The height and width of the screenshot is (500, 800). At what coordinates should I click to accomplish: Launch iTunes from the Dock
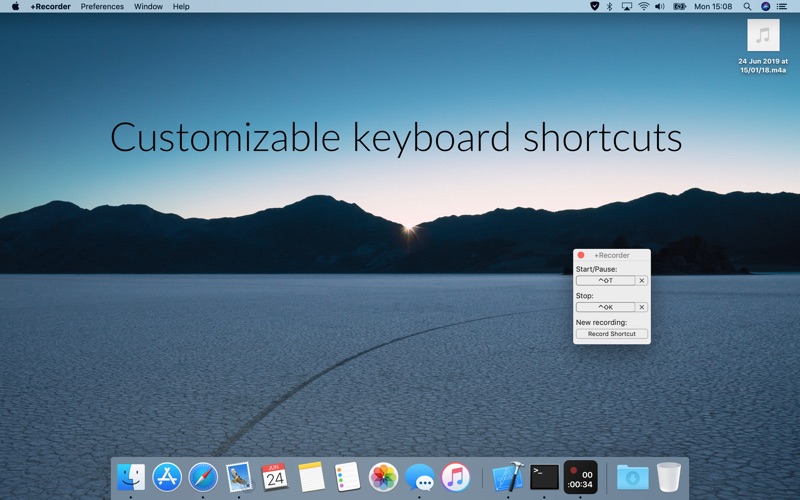tap(455, 477)
